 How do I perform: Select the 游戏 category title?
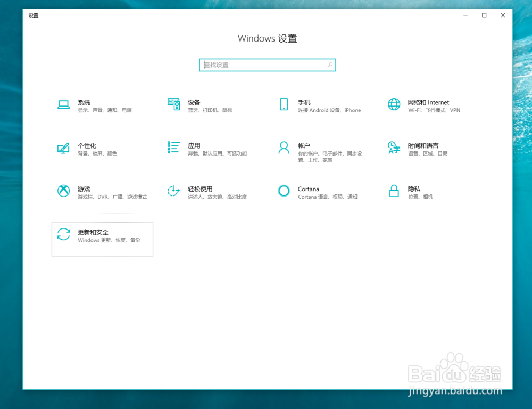click(84, 189)
